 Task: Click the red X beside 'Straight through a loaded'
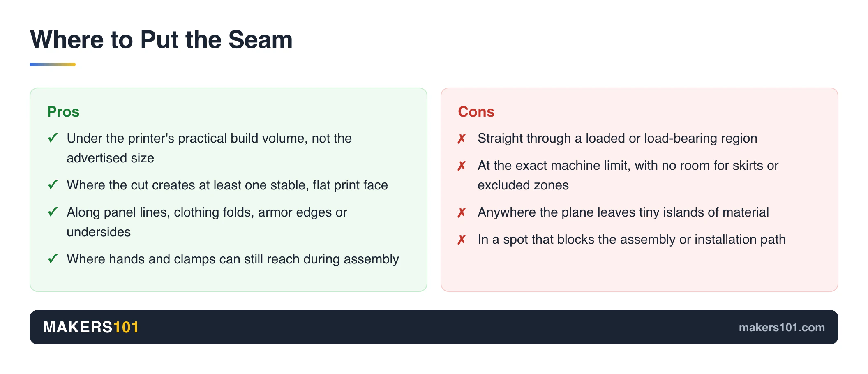coord(462,139)
